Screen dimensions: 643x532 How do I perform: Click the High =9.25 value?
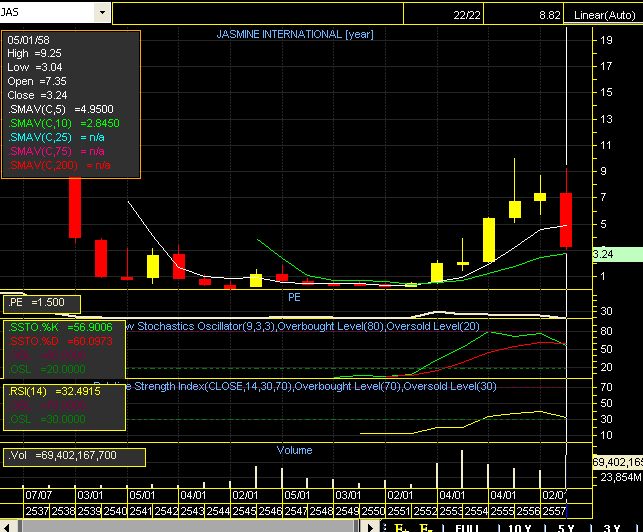pos(34,53)
